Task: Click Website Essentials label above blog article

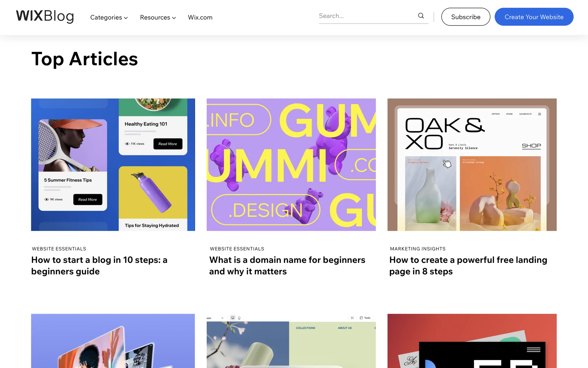Action: coord(59,249)
